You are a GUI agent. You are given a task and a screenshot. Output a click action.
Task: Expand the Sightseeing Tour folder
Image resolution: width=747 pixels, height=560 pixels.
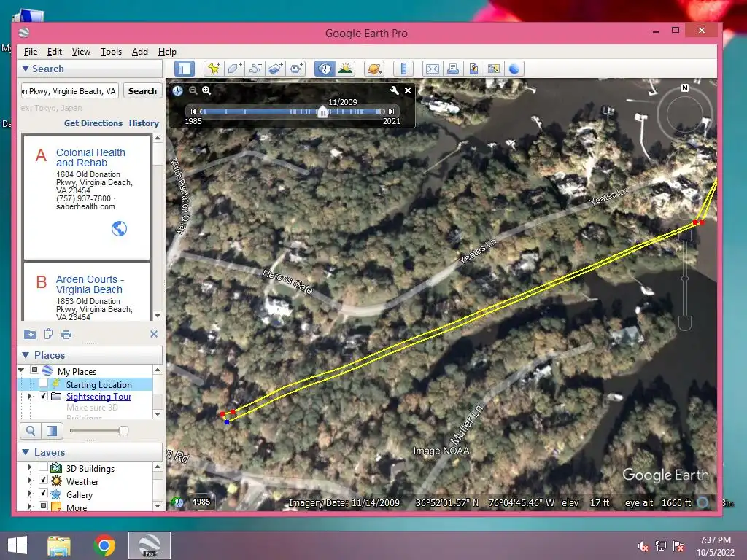(29, 396)
